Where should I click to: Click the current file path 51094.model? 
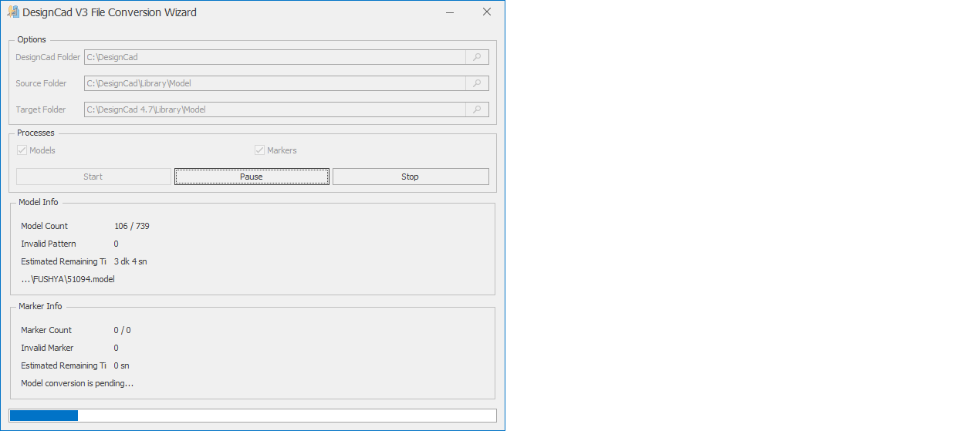pyautogui.click(x=68, y=279)
